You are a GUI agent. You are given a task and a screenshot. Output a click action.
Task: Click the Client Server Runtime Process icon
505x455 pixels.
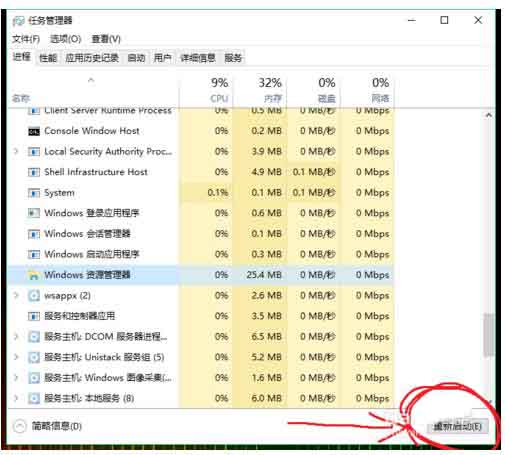pos(34,111)
